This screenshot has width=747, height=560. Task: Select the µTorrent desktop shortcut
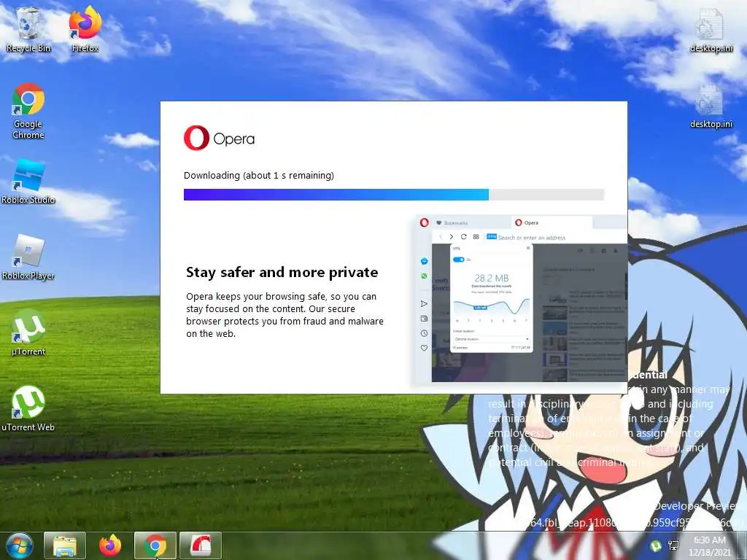28,332
